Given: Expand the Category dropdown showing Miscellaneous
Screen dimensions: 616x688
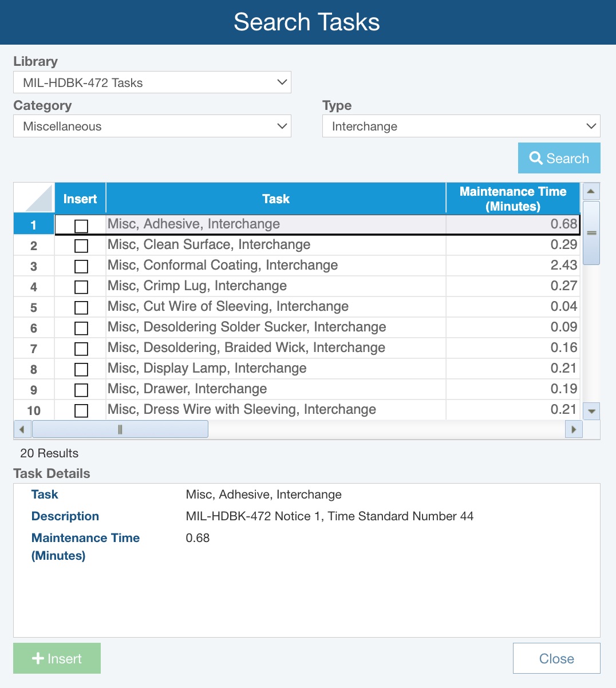Looking at the screenshot, I should pos(152,126).
